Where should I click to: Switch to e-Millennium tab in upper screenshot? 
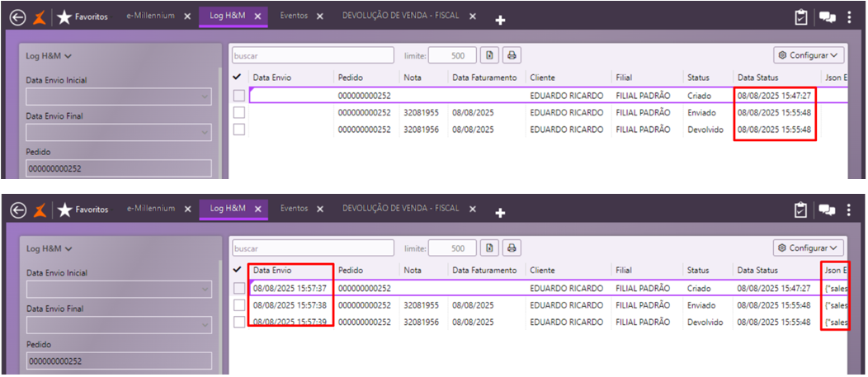coord(151,16)
